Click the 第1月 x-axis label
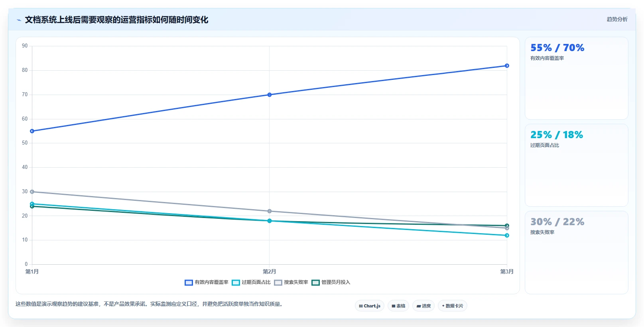This screenshot has height=327, width=644. coord(32,272)
